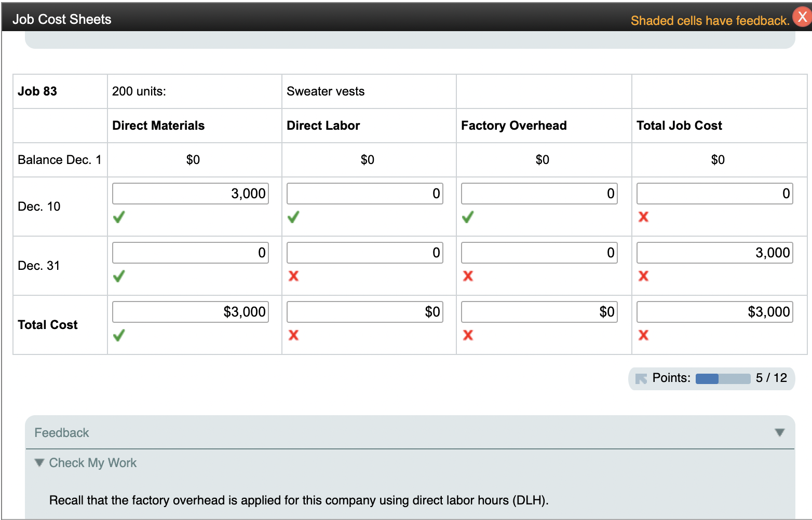This screenshot has width=812, height=520.
Task: Click the green checkmark under Dec. 31 Direct Materials
Action: coord(119,277)
